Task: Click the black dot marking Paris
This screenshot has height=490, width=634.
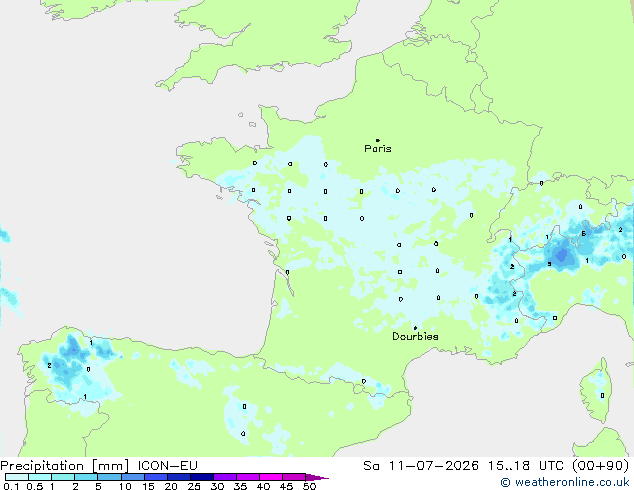Action: 378,140
